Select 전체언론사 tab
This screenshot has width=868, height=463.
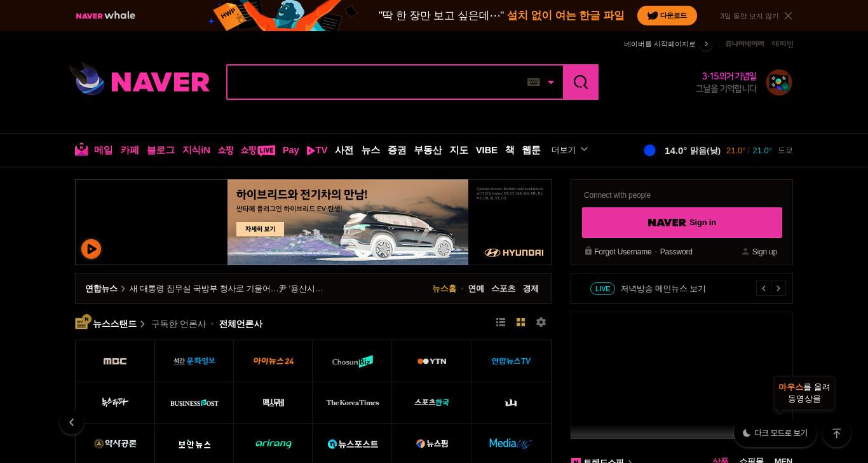click(x=241, y=324)
